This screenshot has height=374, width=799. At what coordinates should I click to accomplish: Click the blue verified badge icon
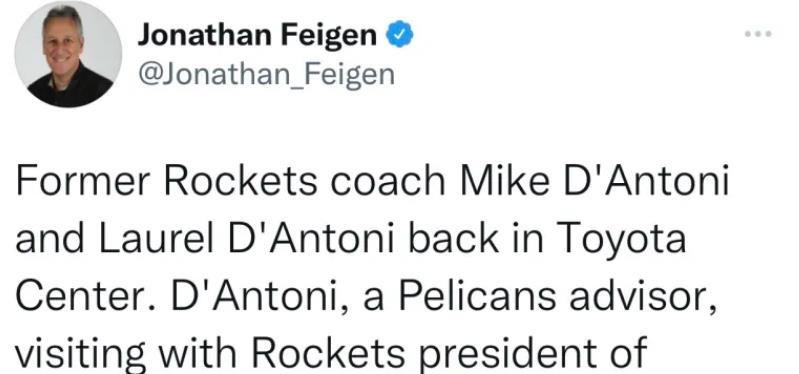pos(400,35)
